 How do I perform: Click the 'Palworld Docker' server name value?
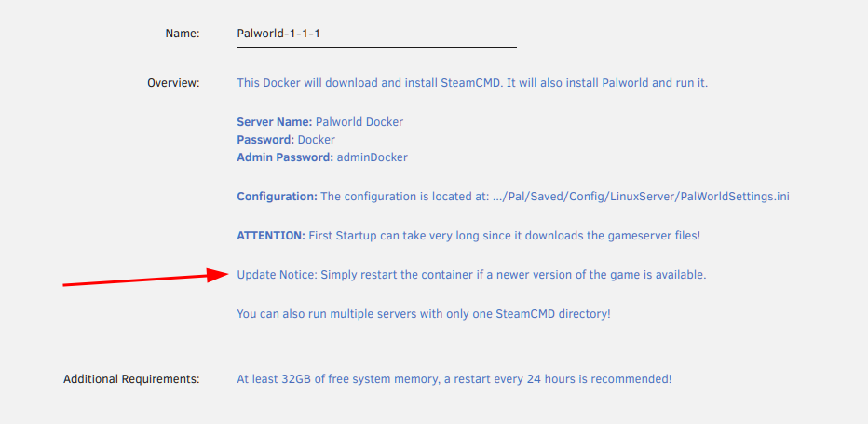coord(359,122)
